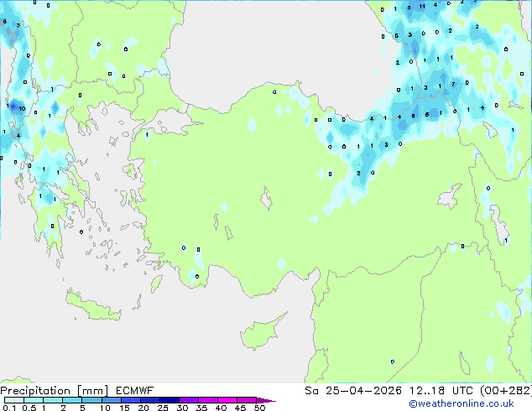Screen dimensions: 532x411
Task: Pick the 45–50 mm magenta legend swatch
Action: point(247,400)
